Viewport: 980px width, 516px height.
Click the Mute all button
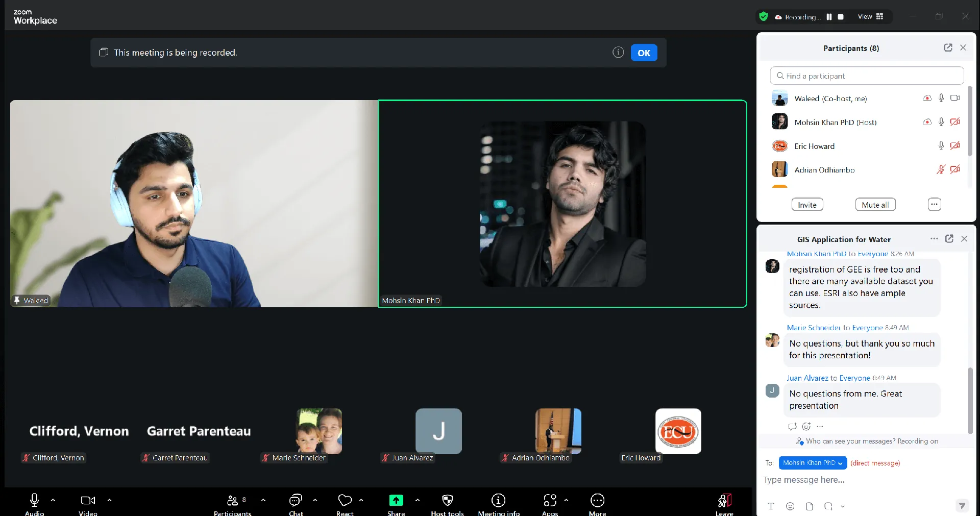[x=875, y=205]
